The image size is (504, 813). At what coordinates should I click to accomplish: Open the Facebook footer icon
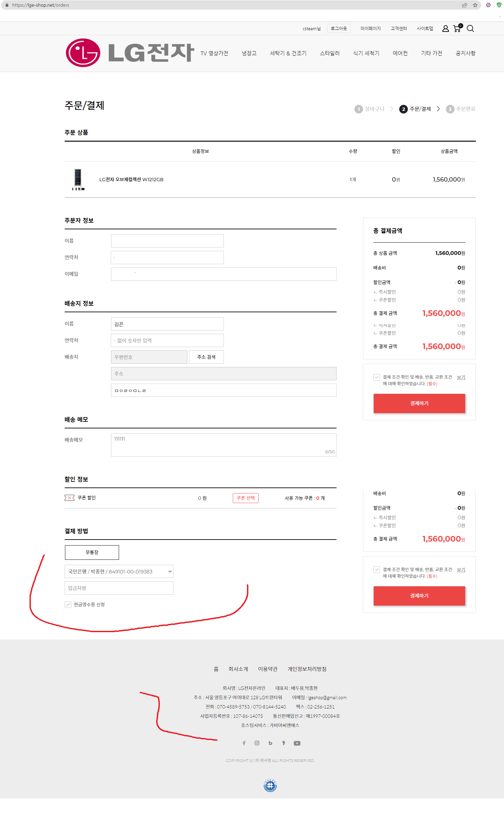[x=244, y=743]
